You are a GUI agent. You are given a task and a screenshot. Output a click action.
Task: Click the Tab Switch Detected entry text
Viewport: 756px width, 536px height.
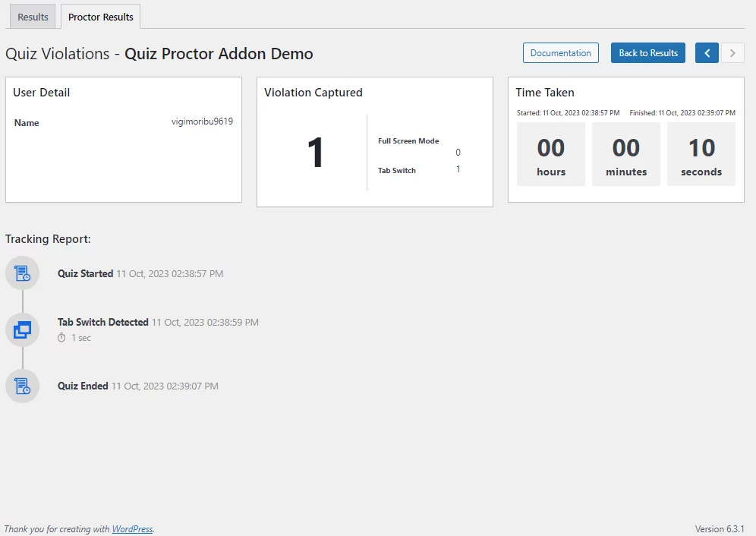point(158,322)
